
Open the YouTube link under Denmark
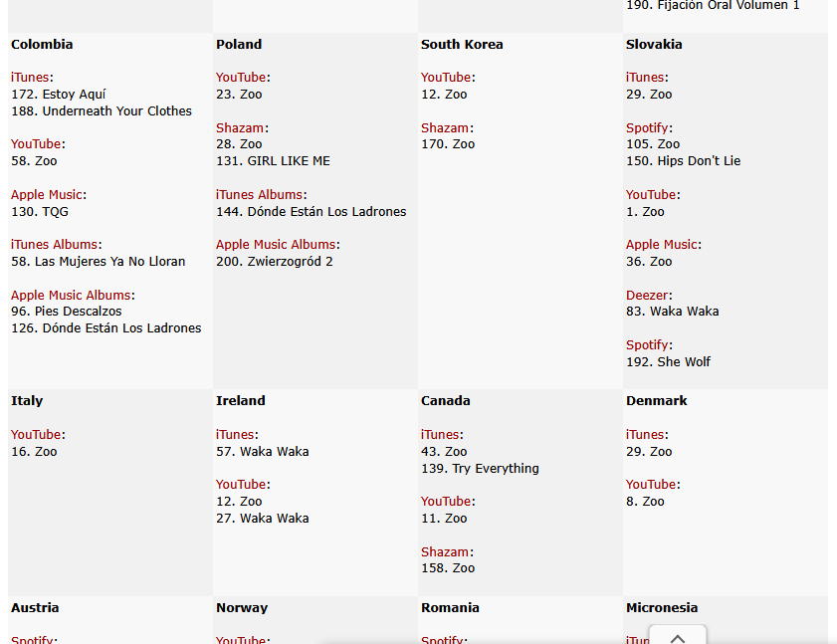tap(651, 485)
